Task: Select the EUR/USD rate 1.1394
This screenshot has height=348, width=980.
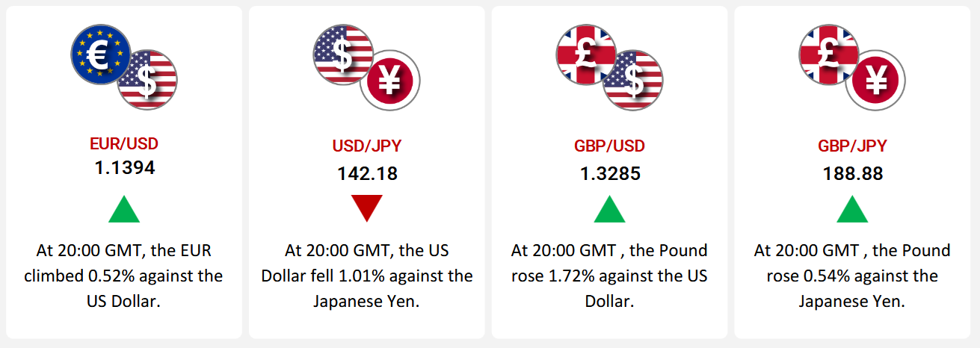Action: coord(124,168)
